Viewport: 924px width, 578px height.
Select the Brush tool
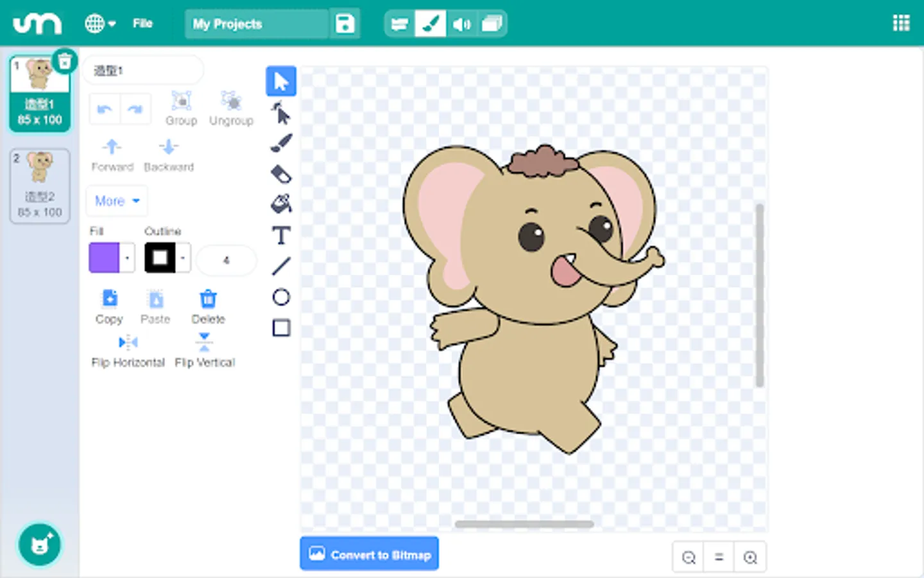tap(281, 143)
